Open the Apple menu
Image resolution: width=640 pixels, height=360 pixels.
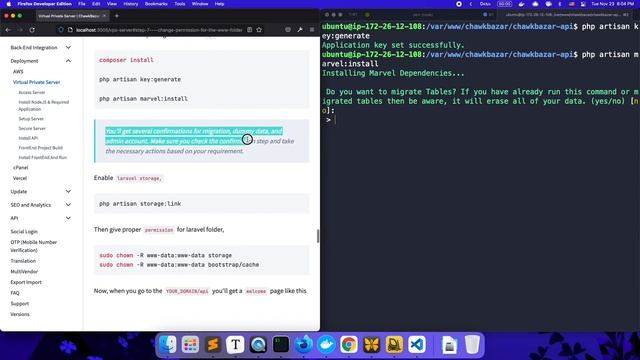pos(9,4)
